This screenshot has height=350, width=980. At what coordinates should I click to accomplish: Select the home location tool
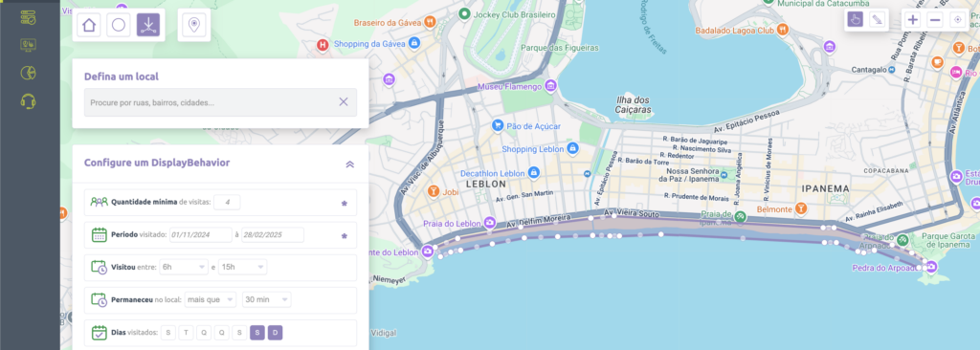tap(89, 25)
